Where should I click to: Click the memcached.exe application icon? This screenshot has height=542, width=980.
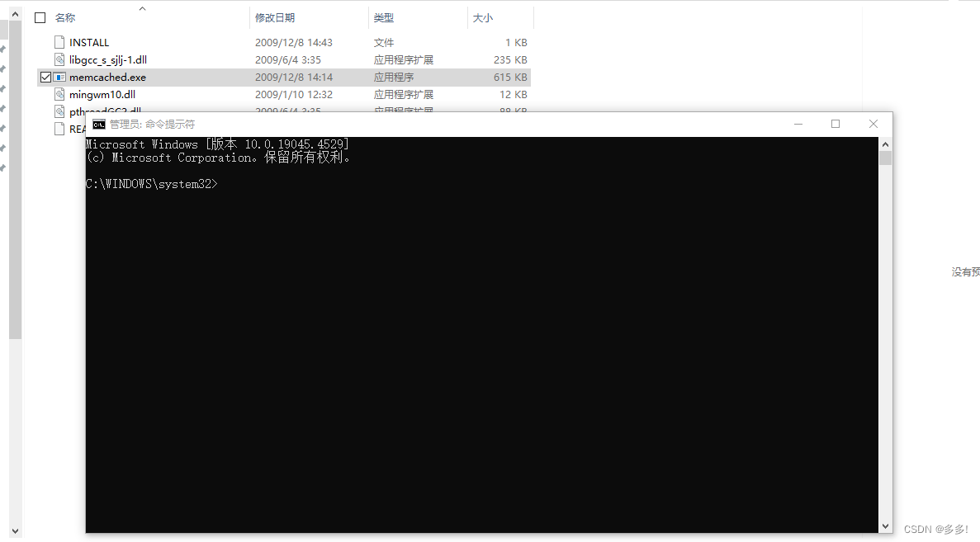pos(60,77)
